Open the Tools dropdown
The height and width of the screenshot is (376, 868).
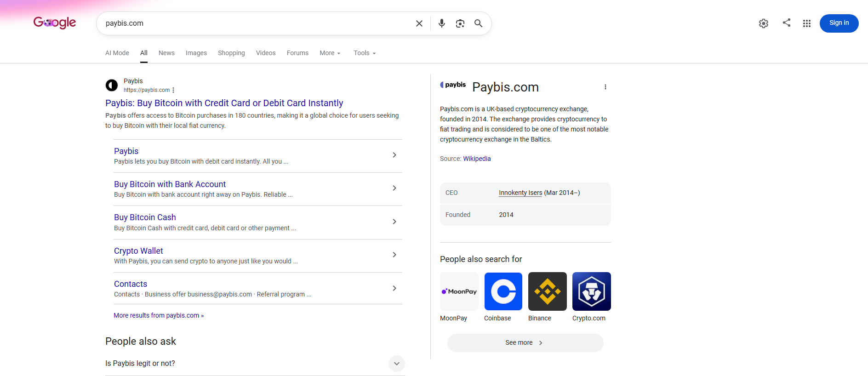click(365, 53)
